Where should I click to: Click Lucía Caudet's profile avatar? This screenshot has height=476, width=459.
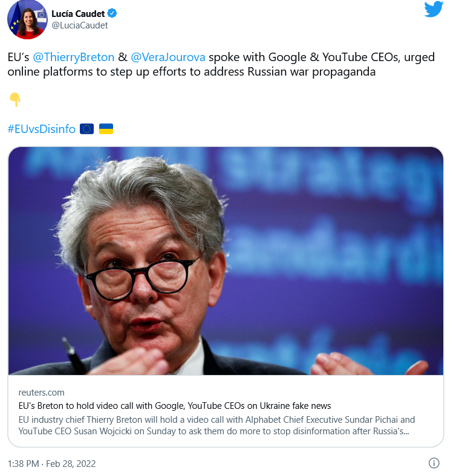tap(27, 20)
